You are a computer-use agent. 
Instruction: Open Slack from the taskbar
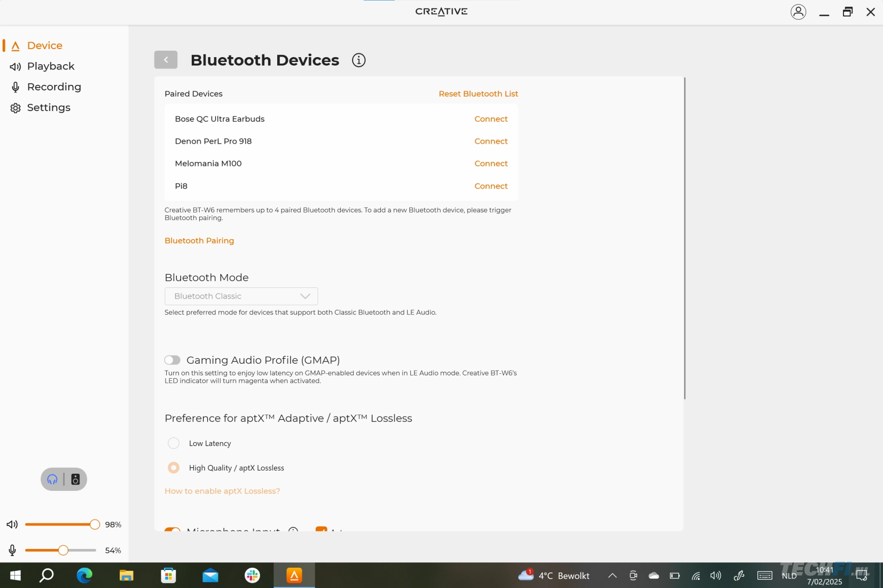pyautogui.click(x=252, y=575)
